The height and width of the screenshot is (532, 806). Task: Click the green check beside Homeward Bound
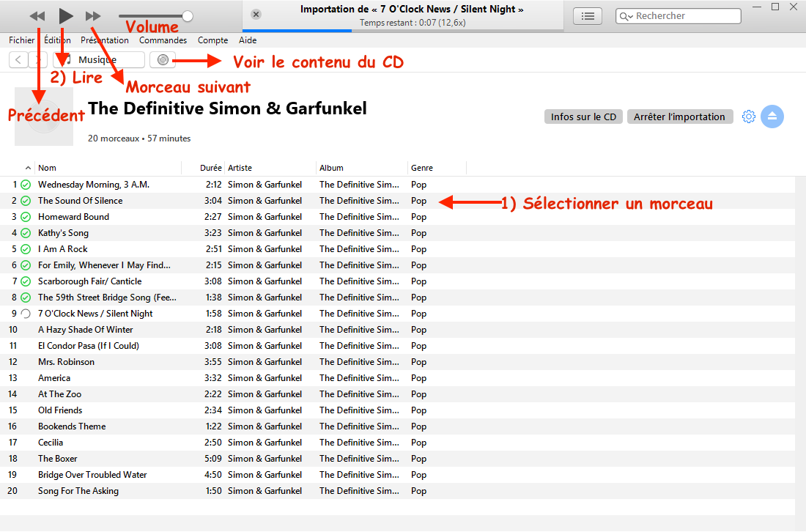point(26,217)
